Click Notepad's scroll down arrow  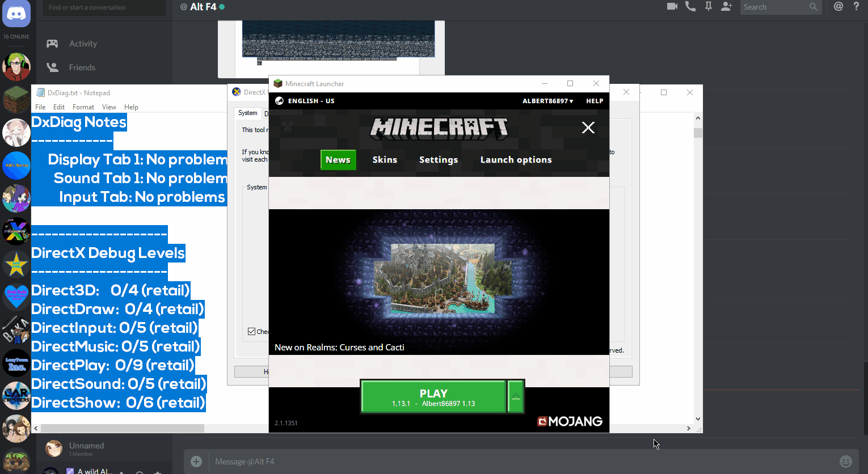698,419
